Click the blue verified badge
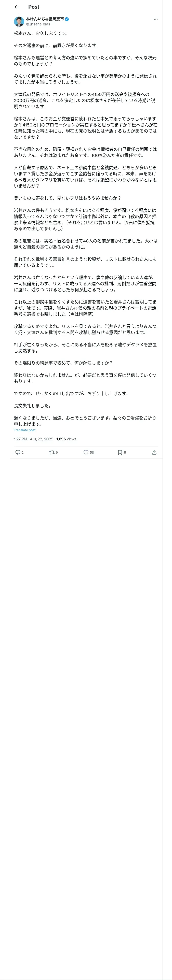 pyautogui.click(x=67, y=19)
